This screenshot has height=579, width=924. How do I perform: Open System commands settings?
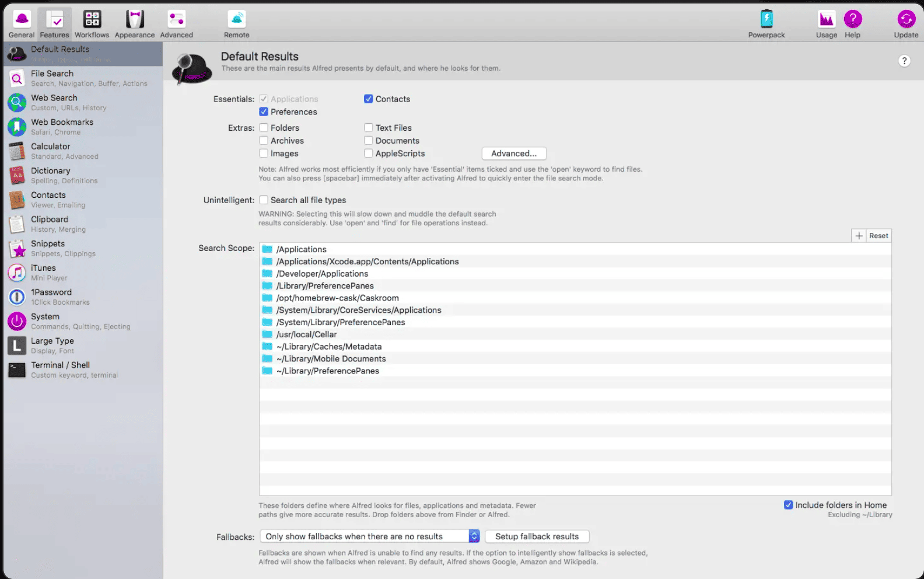point(83,322)
